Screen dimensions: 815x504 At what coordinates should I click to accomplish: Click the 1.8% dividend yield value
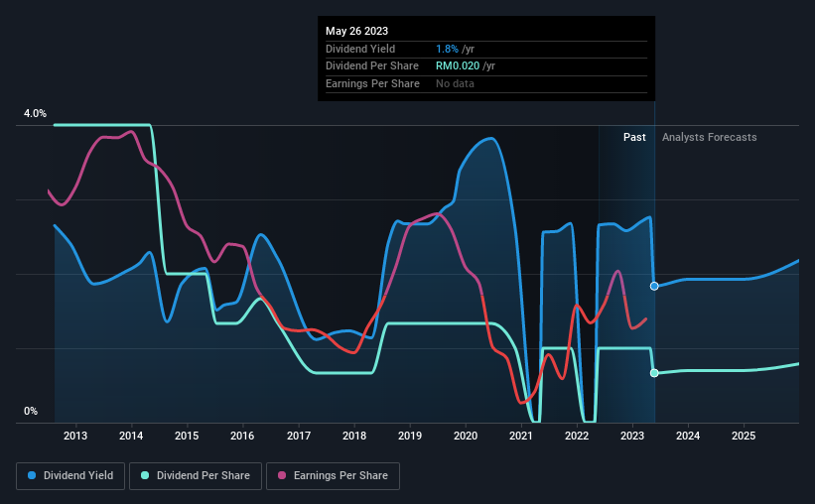point(447,49)
